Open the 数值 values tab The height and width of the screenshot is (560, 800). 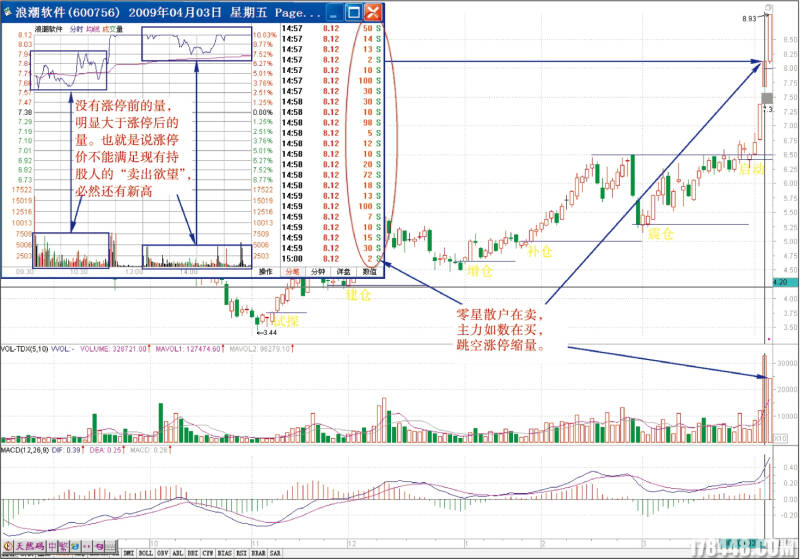tap(369, 271)
